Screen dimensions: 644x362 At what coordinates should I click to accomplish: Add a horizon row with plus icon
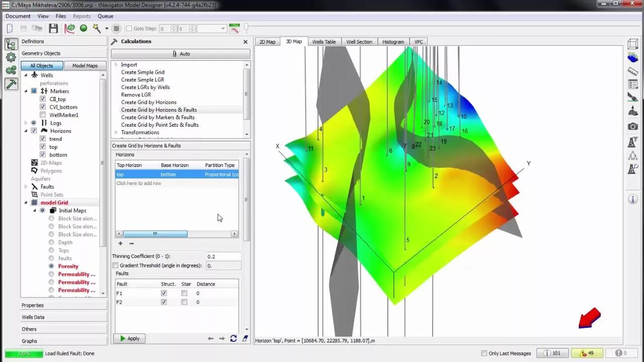(x=120, y=243)
